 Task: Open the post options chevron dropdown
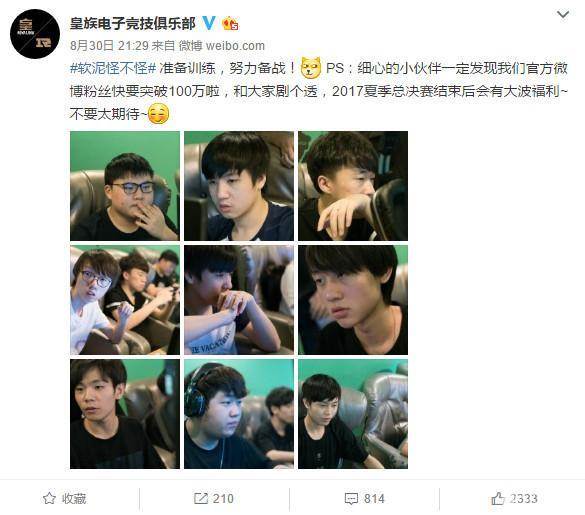click(563, 15)
